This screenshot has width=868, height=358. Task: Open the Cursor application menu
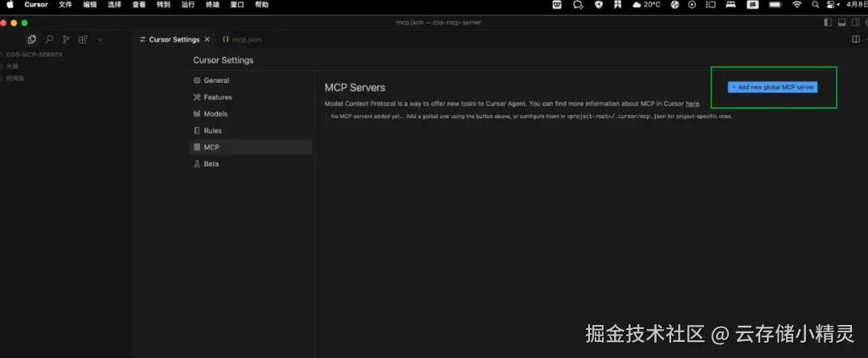36,5
